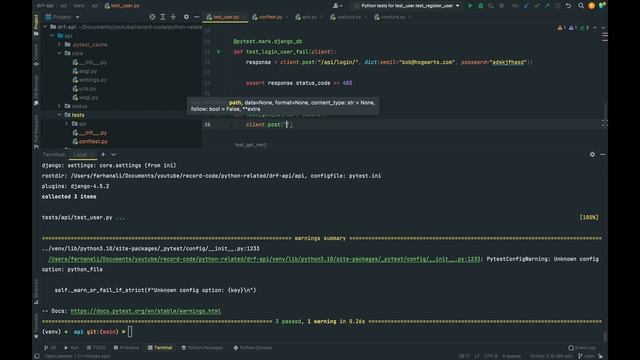The width and height of the screenshot is (640, 360).
Task: Expand the api folder under tests
Action: coord(67,124)
